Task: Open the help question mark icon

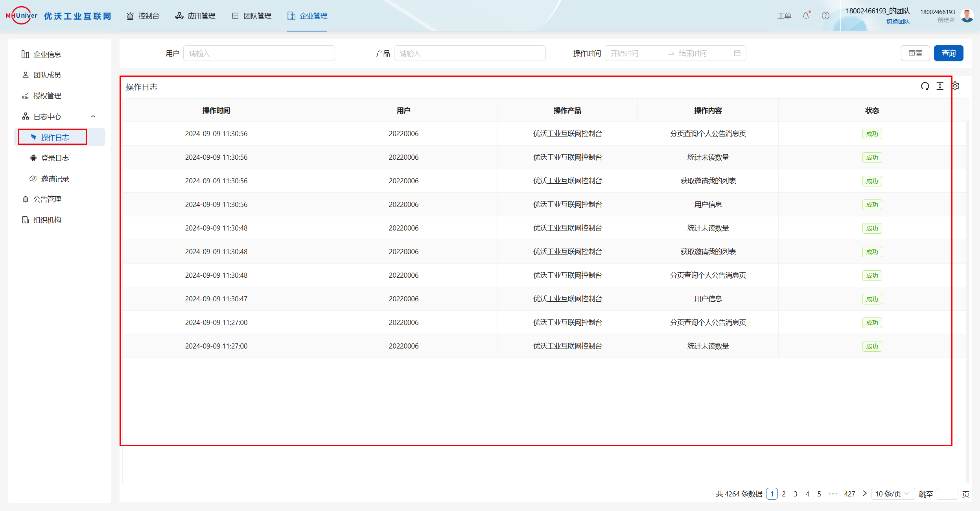Action: click(x=825, y=16)
